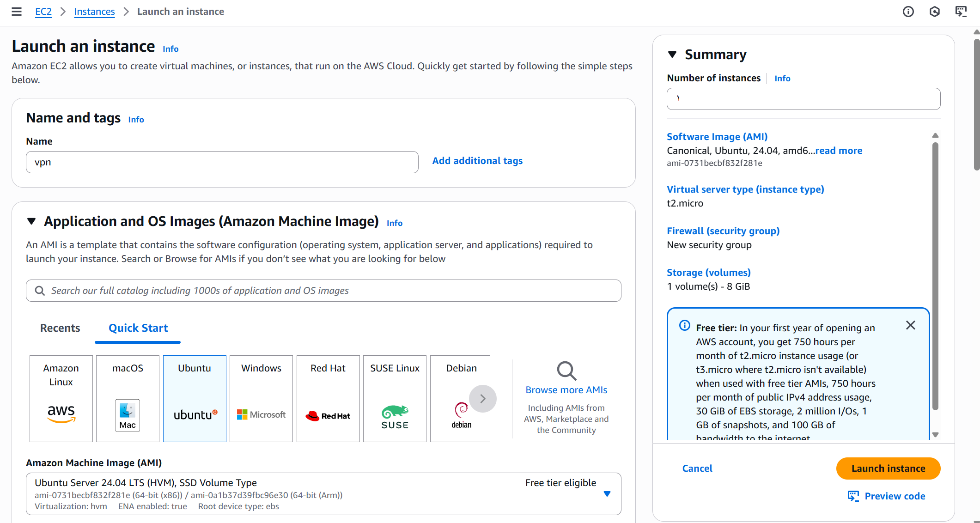980x523 pixels.
Task: Click the hexagon settings icon in header
Action: [934, 12]
